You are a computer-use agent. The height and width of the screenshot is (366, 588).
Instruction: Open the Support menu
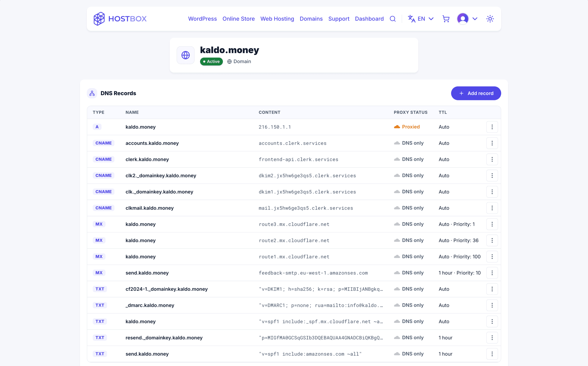click(x=339, y=19)
